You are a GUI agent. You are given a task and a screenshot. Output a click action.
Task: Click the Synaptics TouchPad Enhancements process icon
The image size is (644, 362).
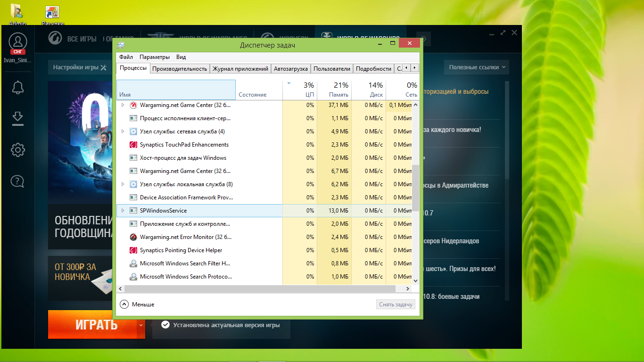pyautogui.click(x=133, y=145)
